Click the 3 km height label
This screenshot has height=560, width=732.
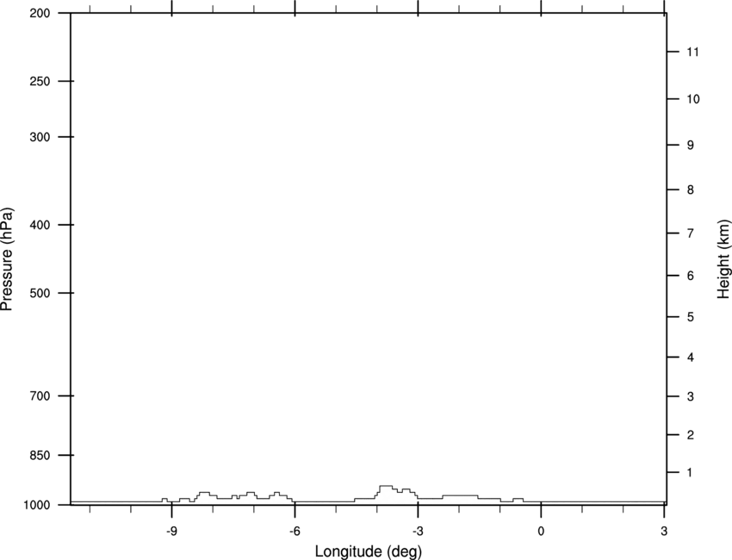(x=691, y=396)
